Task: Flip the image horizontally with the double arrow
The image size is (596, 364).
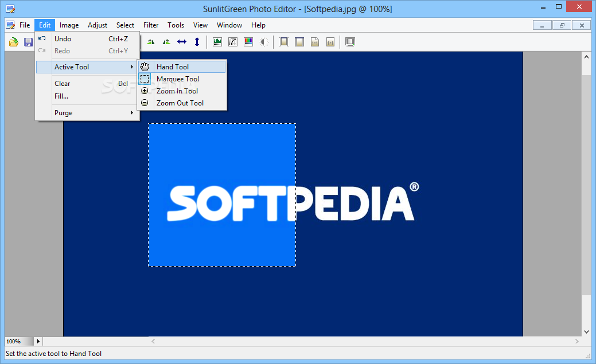Action: [x=182, y=42]
